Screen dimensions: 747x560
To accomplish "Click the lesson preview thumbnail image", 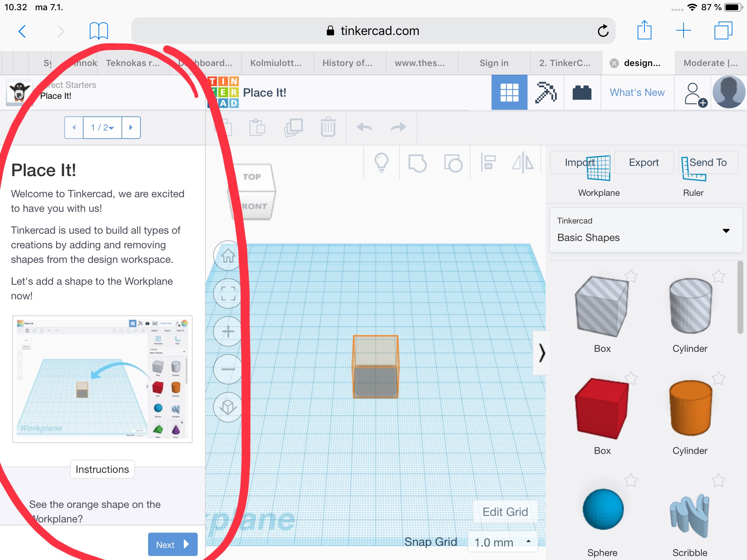I will pos(102,379).
